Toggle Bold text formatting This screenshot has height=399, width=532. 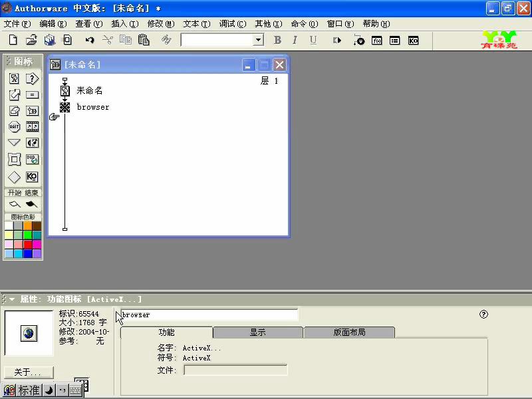coord(277,40)
